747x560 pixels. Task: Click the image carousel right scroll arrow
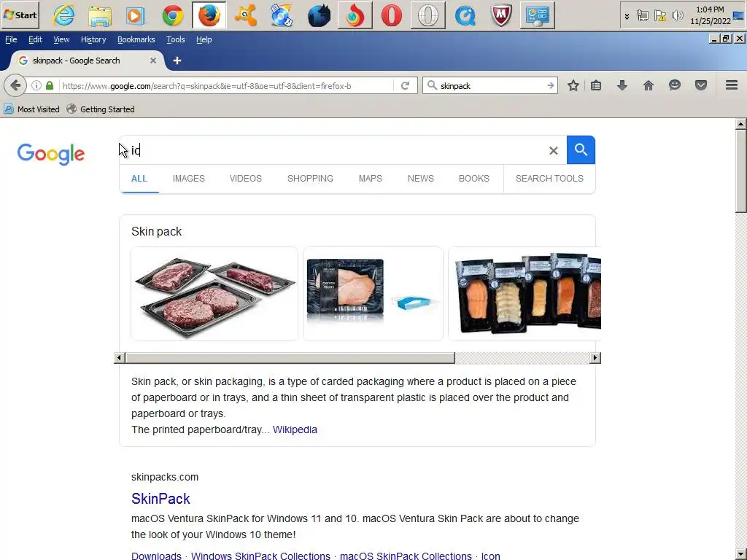(x=595, y=357)
